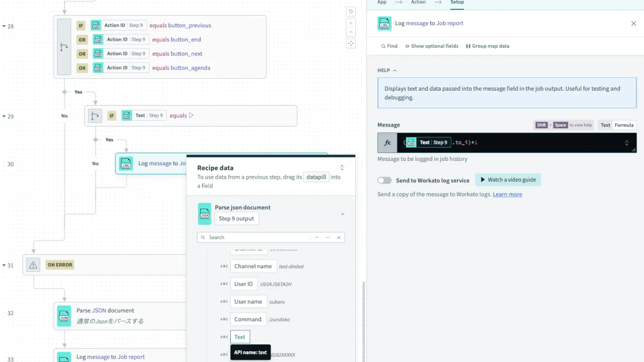The width and height of the screenshot is (644, 362).
Task: Click the branch condition icon on step 28
Action: 64,47
